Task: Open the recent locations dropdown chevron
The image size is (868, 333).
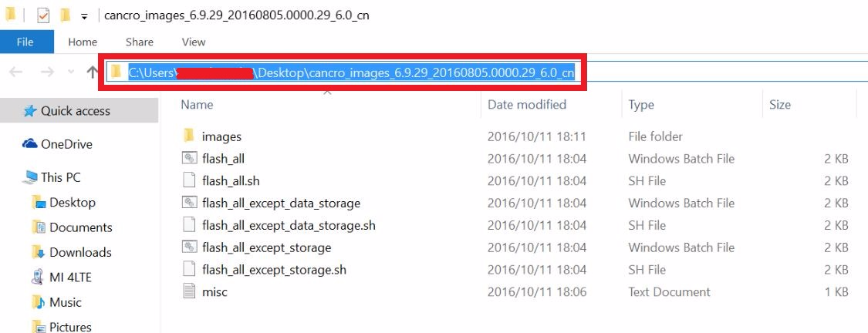Action: [x=72, y=72]
